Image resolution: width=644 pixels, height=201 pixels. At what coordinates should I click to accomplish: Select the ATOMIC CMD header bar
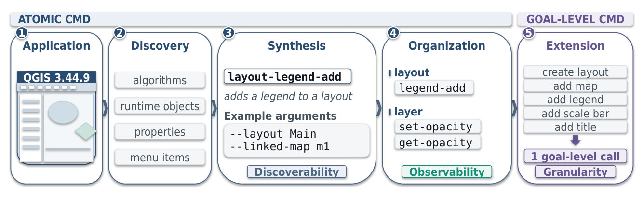(261, 19)
